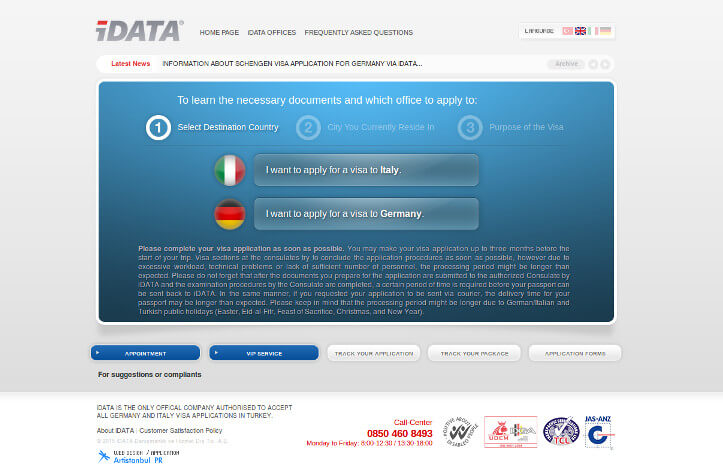
Task: Open FREQUENTLY ASKED QUESTIONS
Action: (x=359, y=33)
